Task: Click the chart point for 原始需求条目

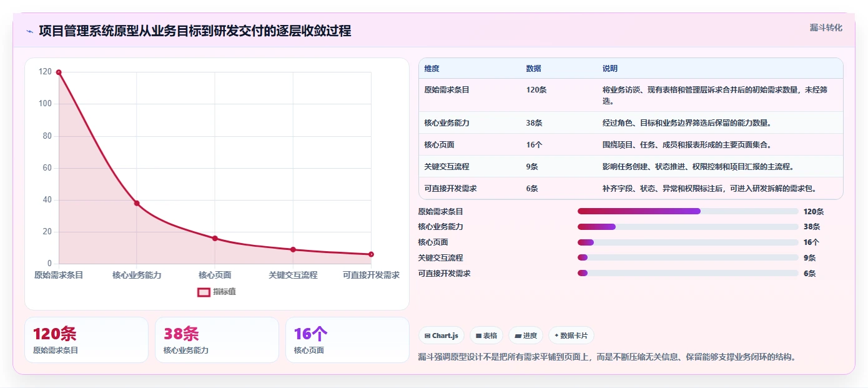Action: (x=59, y=72)
